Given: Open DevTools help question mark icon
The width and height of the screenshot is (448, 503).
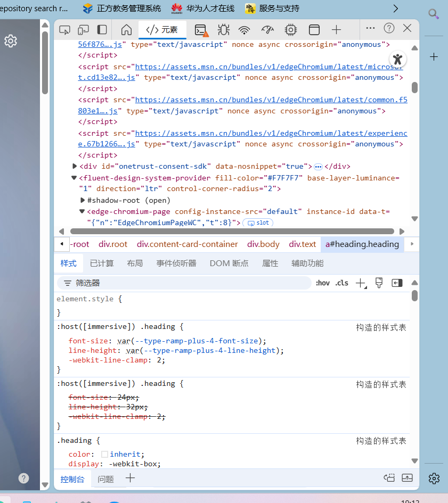Looking at the screenshot, I should (x=389, y=28).
